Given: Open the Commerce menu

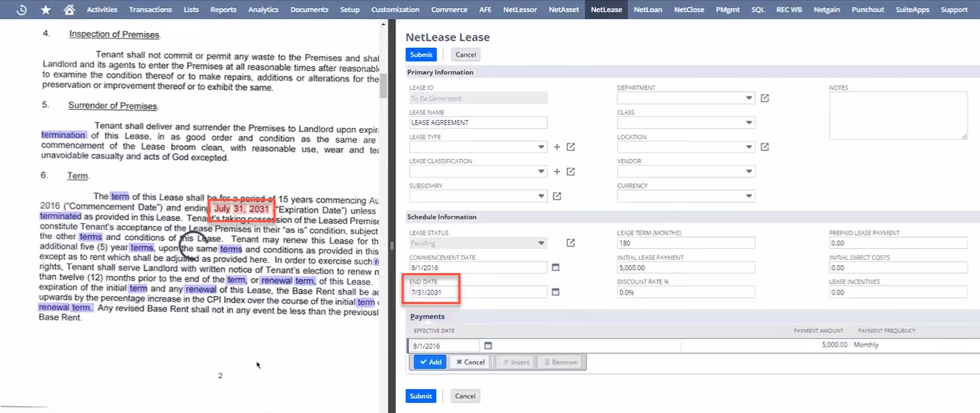Looking at the screenshot, I should tap(449, 10).
